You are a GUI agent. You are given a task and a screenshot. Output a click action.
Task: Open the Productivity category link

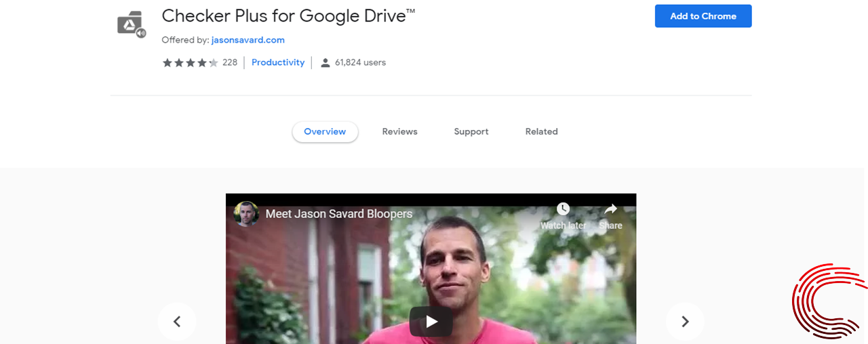[278, 62]
